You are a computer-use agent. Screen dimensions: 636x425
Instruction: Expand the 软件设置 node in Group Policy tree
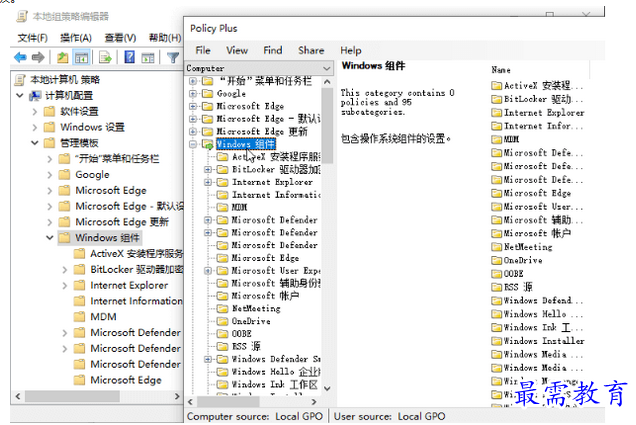coord(35,112)
